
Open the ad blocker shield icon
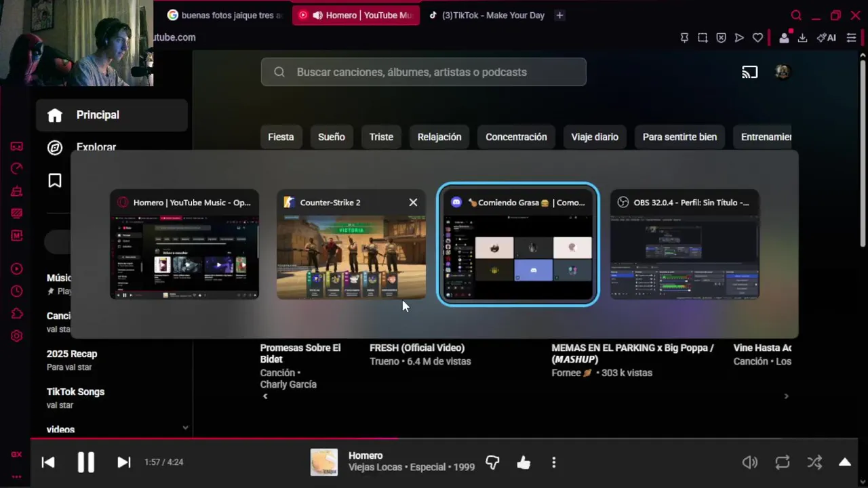click(x=721, y=38)
